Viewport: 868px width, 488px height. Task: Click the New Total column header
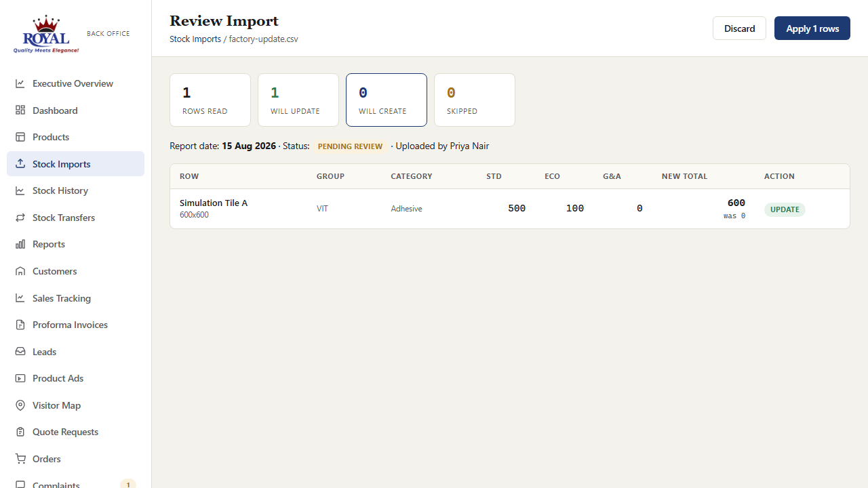pyautogui.click(x=684, y=176)
